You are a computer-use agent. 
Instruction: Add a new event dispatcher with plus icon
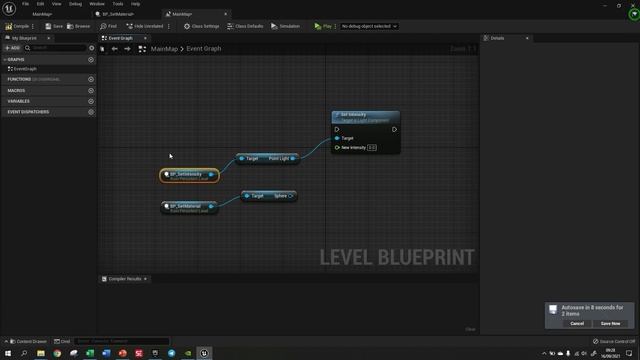(x=91, y=112)
